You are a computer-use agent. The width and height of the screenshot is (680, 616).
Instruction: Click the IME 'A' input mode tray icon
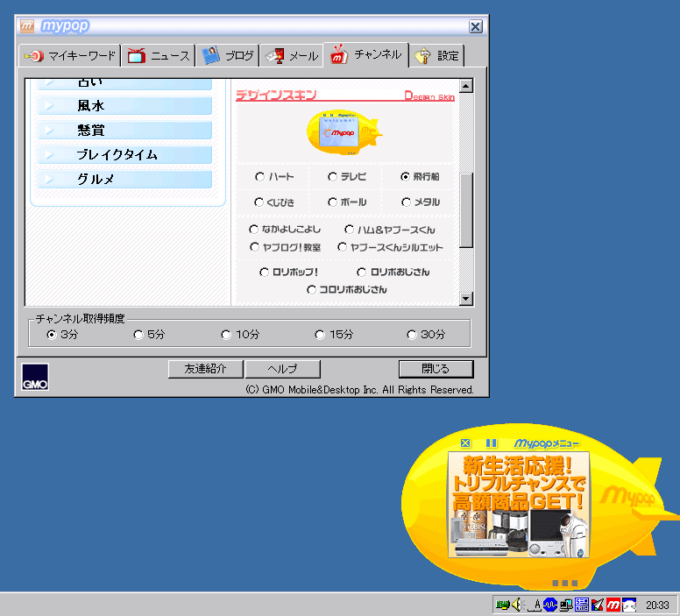point(535,605)
